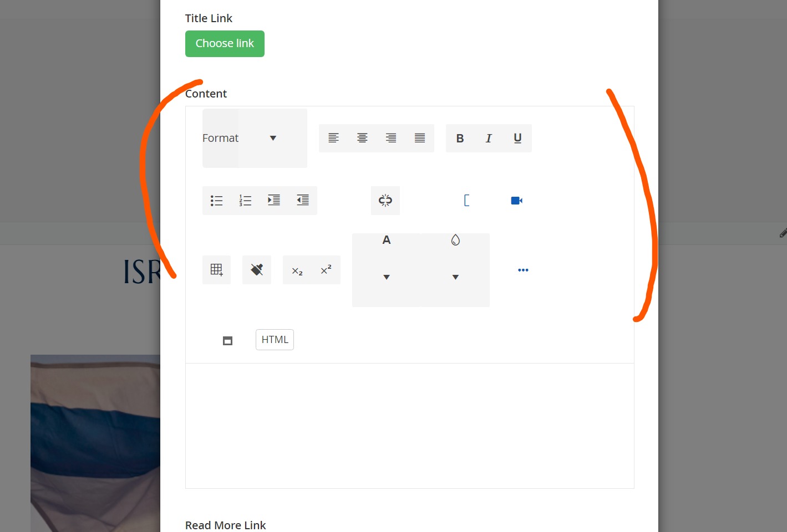Click inside the Content editor text area
Screen dimensions: 787x532
pyautogui.click(x=410, y=426)
